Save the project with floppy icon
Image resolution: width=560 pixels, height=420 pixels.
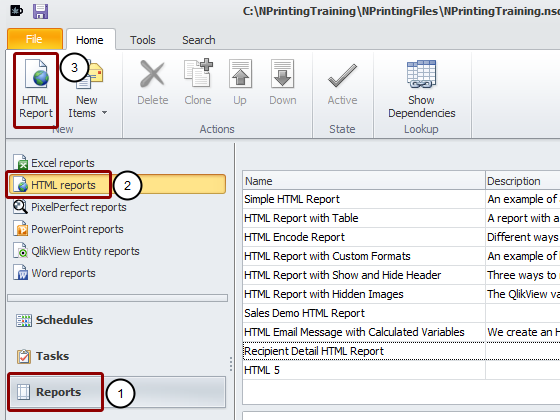[x=40, y=11]
